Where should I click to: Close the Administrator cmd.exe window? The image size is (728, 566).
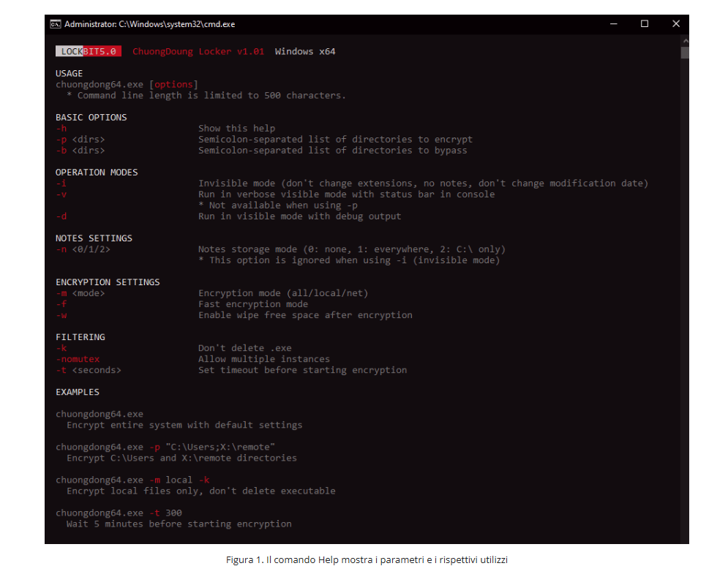[x=676, y=23]
